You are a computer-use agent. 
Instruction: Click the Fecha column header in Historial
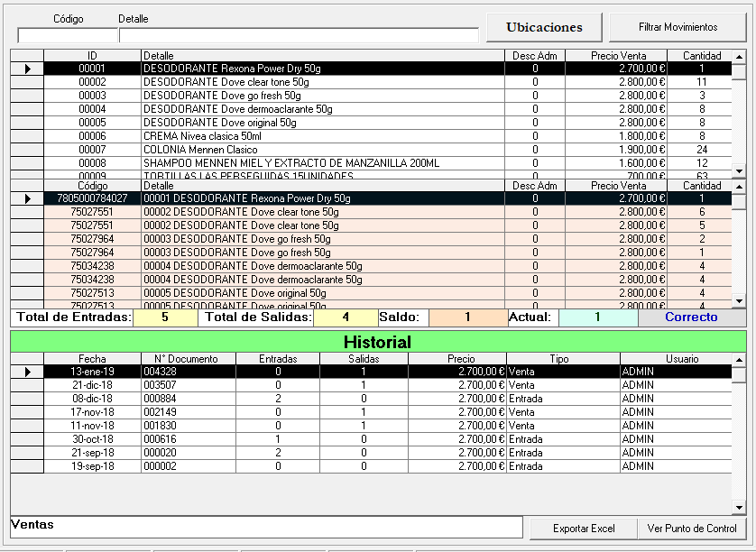click(92, 359)
